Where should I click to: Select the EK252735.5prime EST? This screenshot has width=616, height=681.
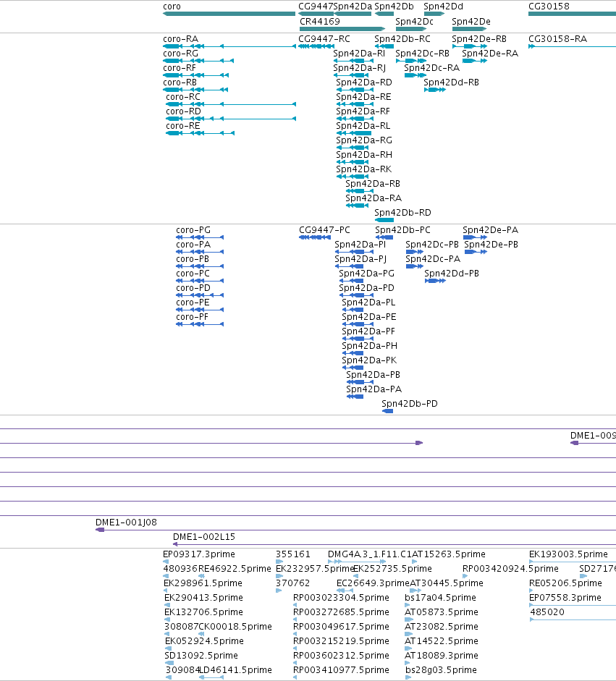click(356, 576)
